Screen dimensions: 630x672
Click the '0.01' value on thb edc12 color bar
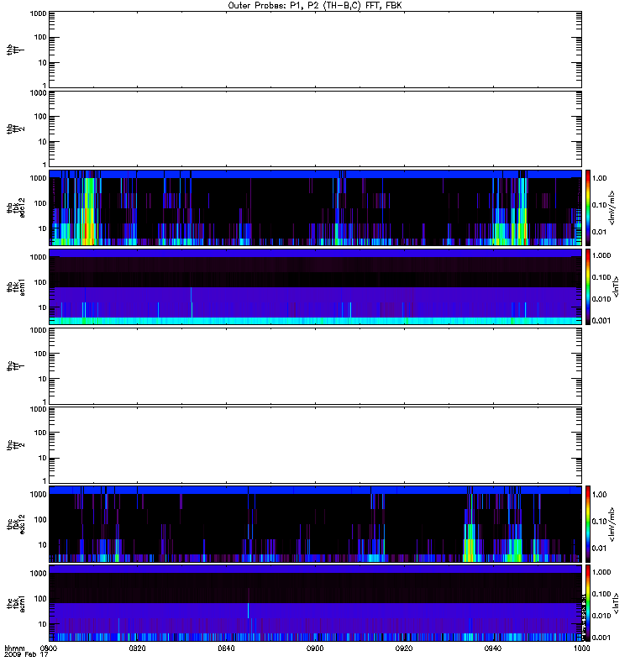(599, 232)
